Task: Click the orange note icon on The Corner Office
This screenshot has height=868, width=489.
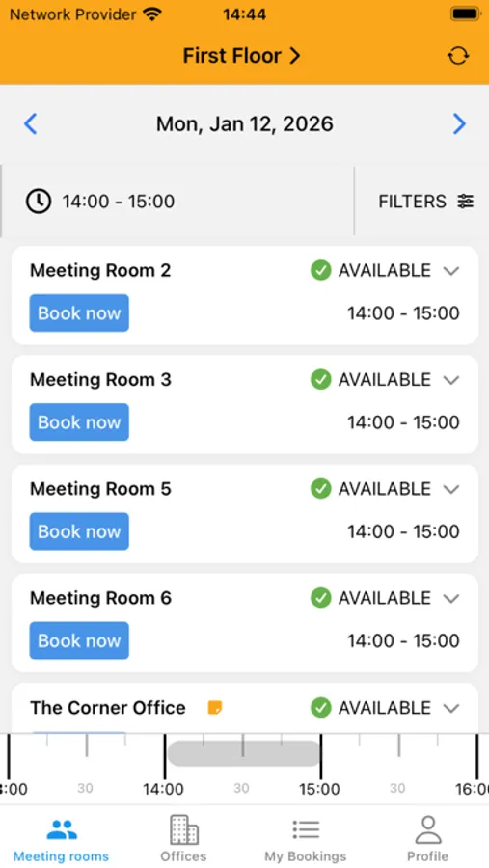Action: coord(215,708)
